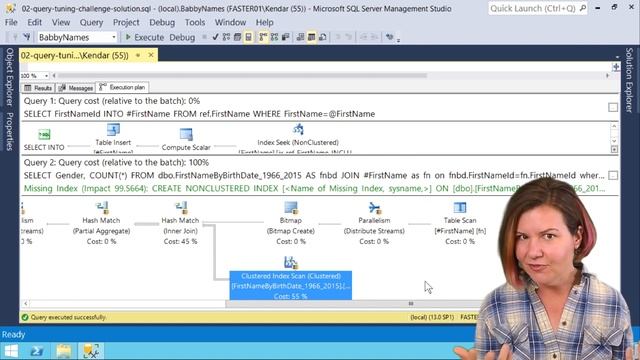Screen dimensions: 640x360
Task: Select the Index Seek (NonClustered) operator icon
Action: click(x=298, y=129)
